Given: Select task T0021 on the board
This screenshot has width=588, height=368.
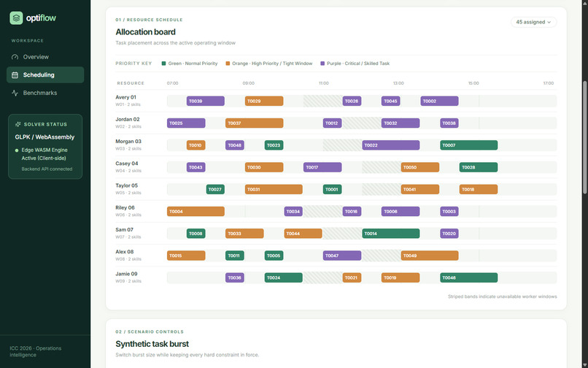Looking at the screenshot, I should point(352,278).
